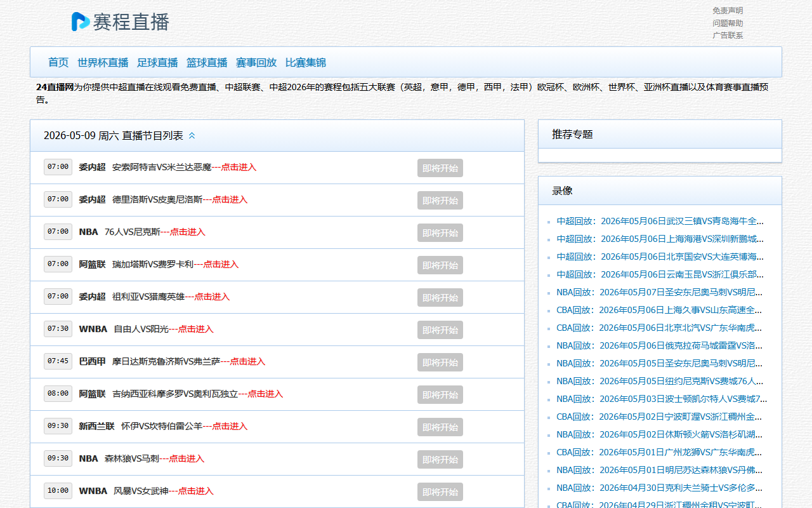Click the 录像 panel header

pyautogui.click(x=660, y=190)
